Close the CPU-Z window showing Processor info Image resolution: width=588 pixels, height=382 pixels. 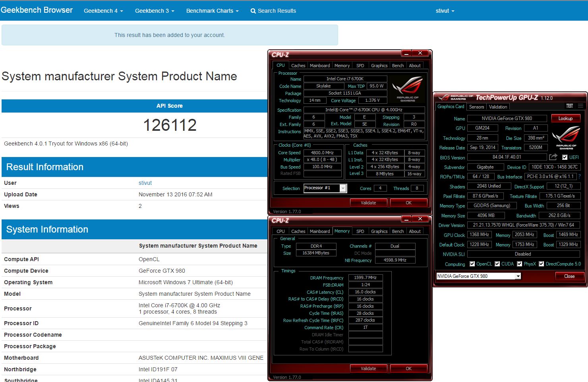[x=420, y=53]
